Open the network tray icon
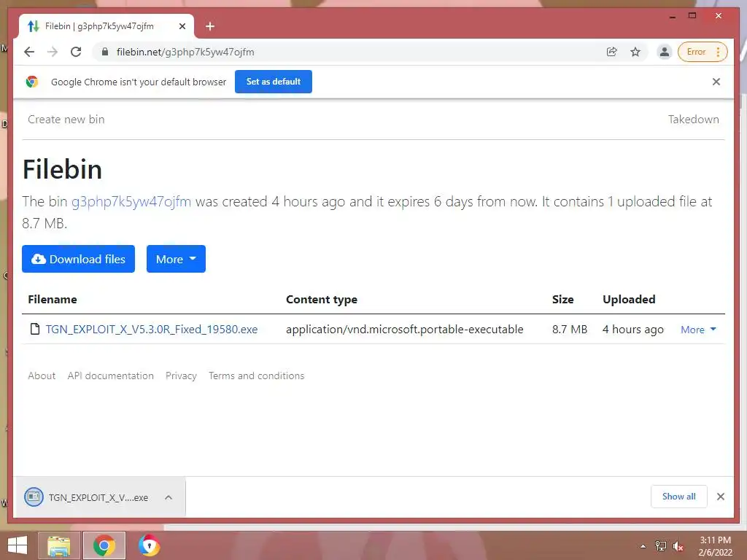 (660, 546)
